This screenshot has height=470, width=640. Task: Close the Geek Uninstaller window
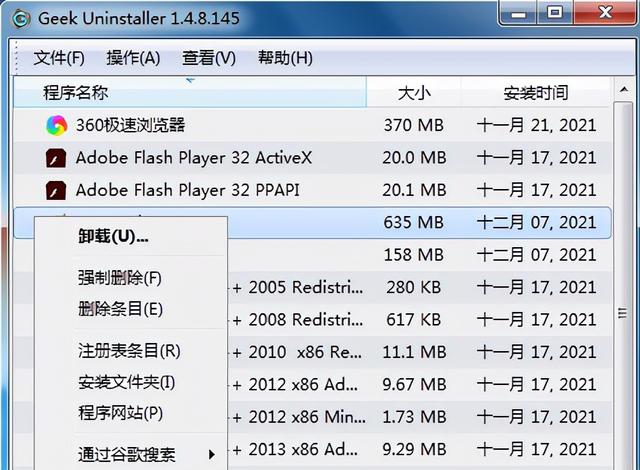(x=605, y=13)
